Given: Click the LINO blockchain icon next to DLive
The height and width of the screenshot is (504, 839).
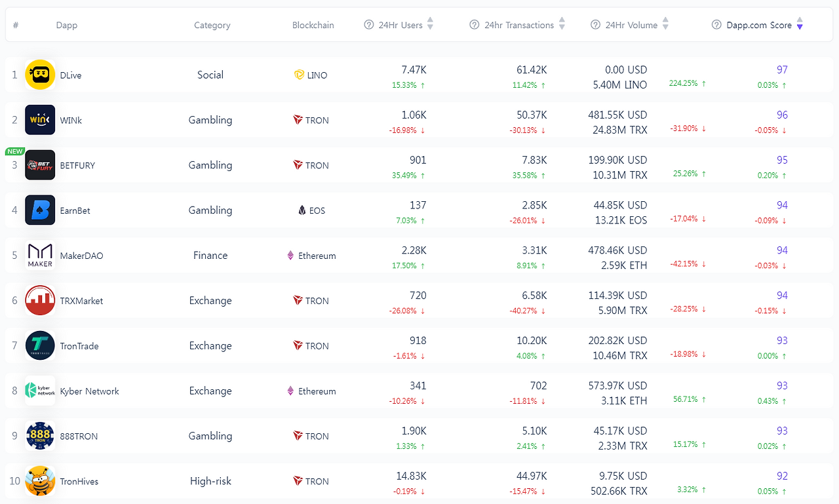Looking at the screenshot, I should coord(298,75).
